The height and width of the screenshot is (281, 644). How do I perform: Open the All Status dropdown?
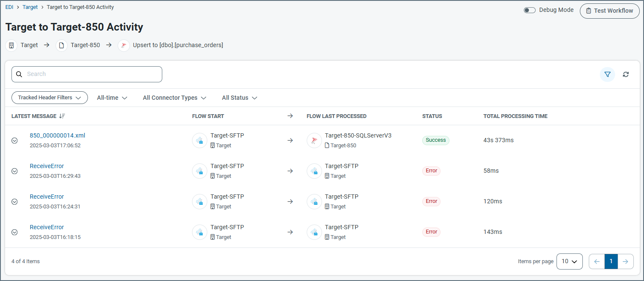coord(239,98)
